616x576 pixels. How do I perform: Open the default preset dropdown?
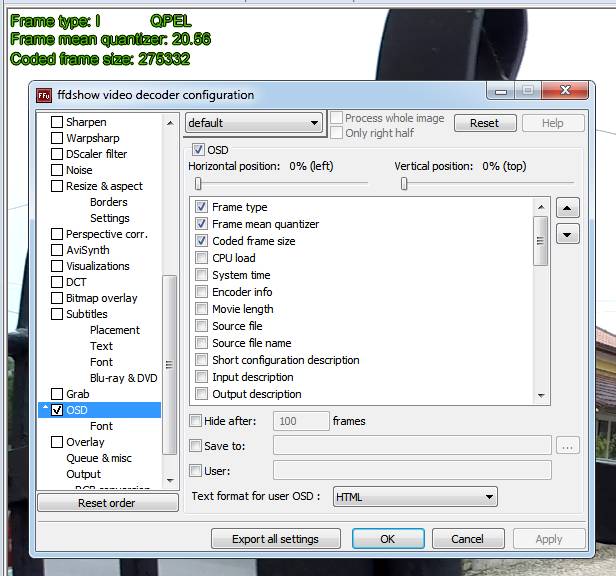point(254,123)
